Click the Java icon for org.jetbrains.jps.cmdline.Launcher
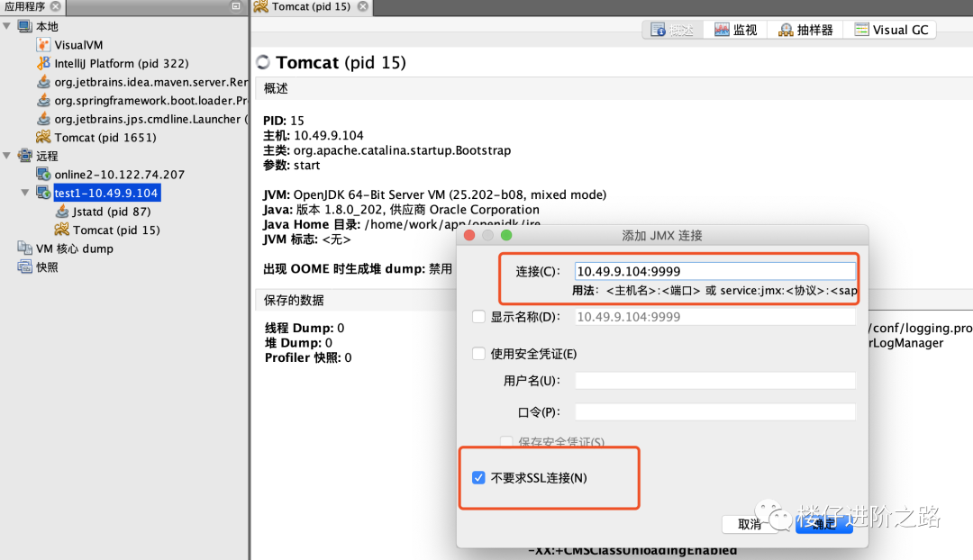The width and height of the screenshot is (973, 560). pyautogui.click(x=43, y=119)
